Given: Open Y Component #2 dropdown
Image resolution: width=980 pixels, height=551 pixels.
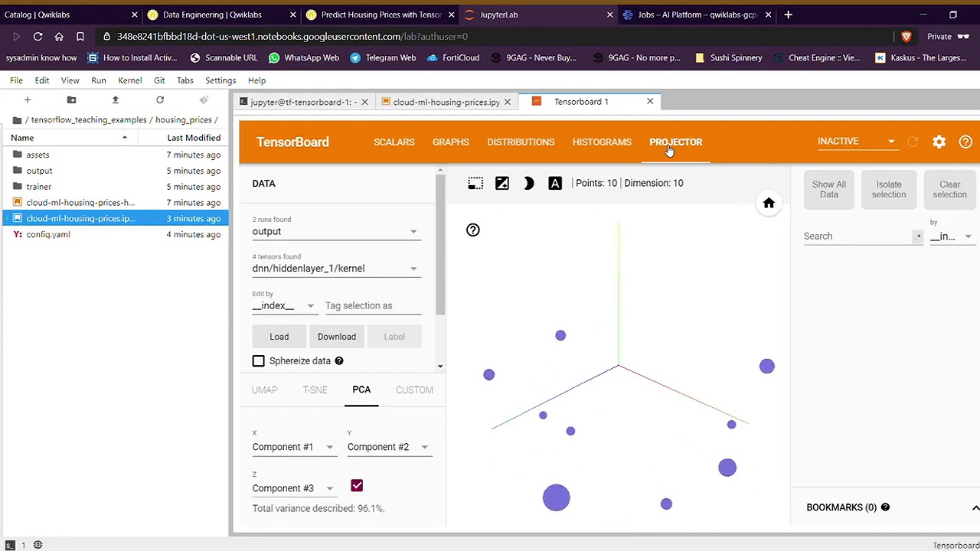Looking at the screenshot, I should pos(388,447).
